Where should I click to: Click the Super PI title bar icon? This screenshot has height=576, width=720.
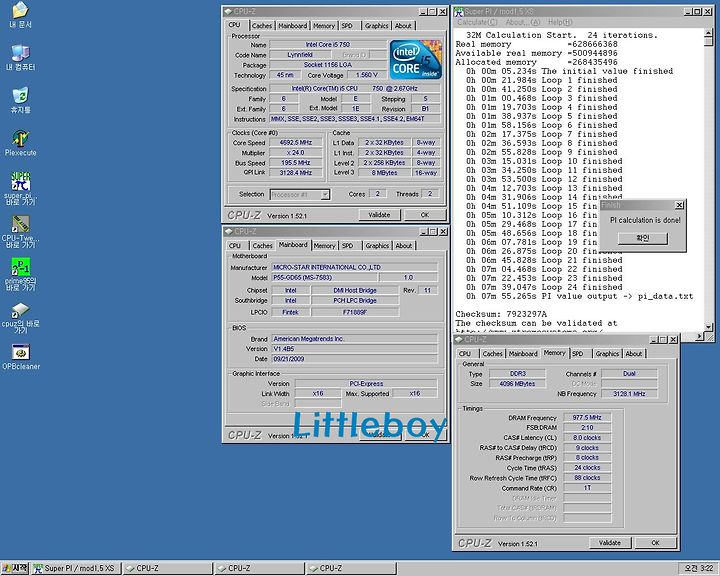coord(459,11)
